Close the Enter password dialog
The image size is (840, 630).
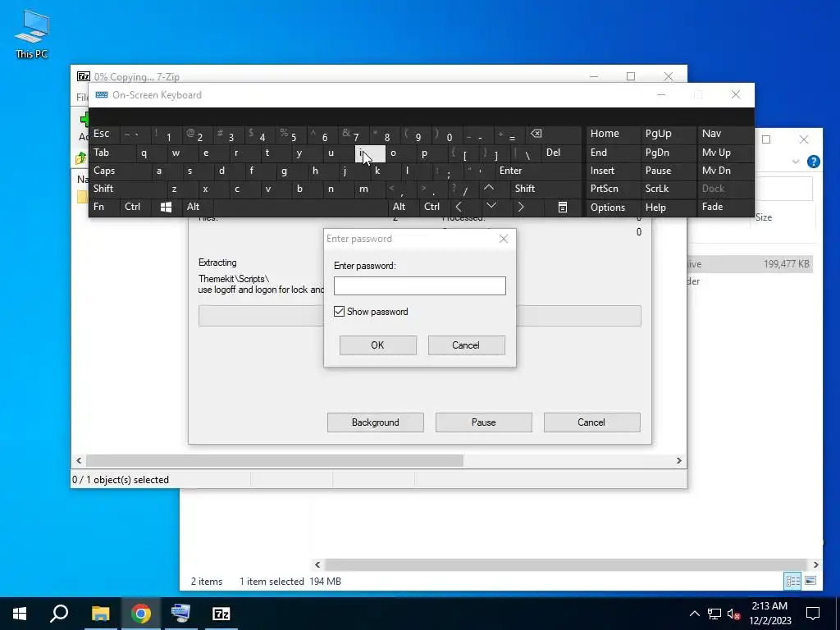pos(503,239)
